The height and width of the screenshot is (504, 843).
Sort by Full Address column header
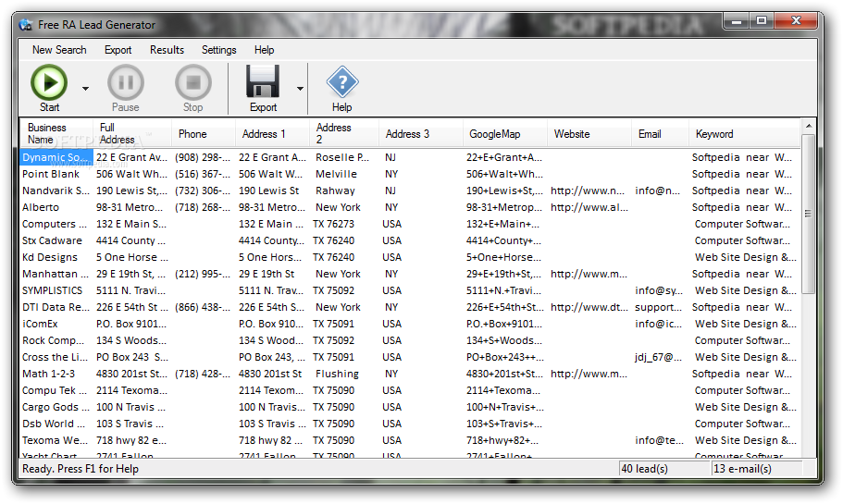[132, 133]
